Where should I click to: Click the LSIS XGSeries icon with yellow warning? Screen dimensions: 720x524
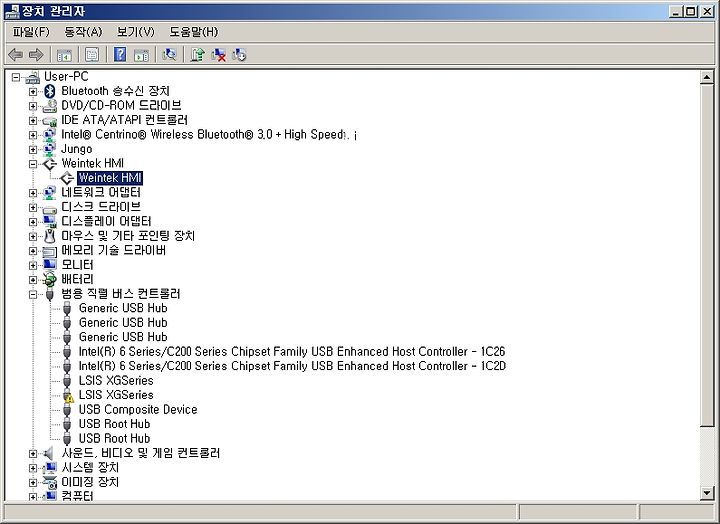68,395
